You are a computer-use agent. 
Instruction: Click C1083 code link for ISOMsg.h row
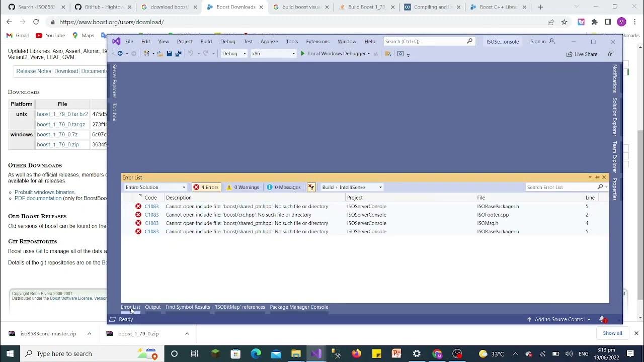tap(151, 223)
